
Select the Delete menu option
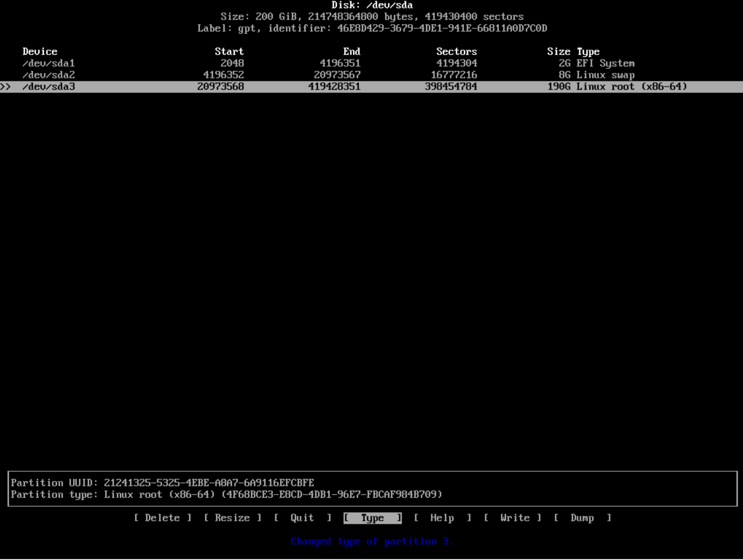162,518
